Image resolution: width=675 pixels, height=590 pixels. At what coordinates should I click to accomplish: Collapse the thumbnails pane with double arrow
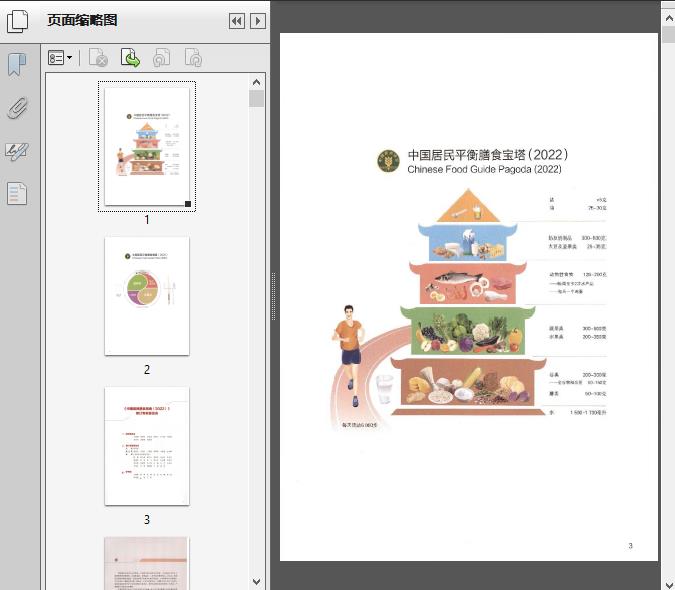(x=236, y=21)
